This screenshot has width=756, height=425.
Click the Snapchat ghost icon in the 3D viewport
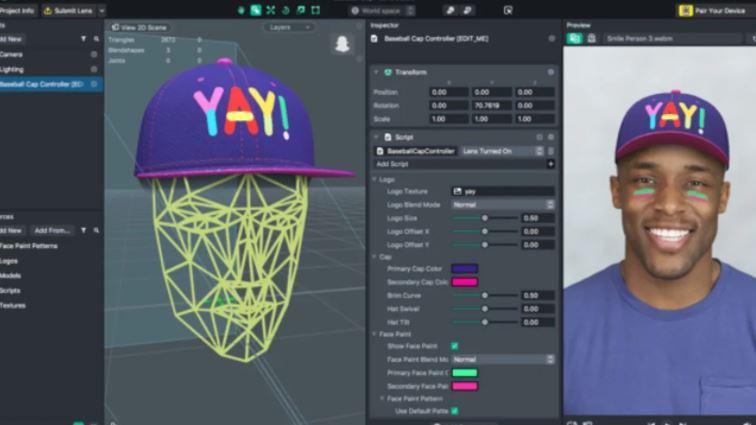coord(343,46)
